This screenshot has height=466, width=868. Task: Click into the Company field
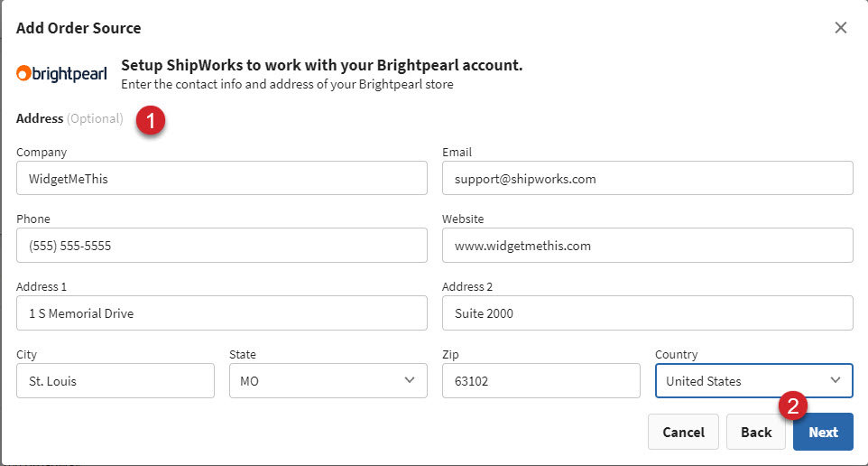[x=221, y=178]
